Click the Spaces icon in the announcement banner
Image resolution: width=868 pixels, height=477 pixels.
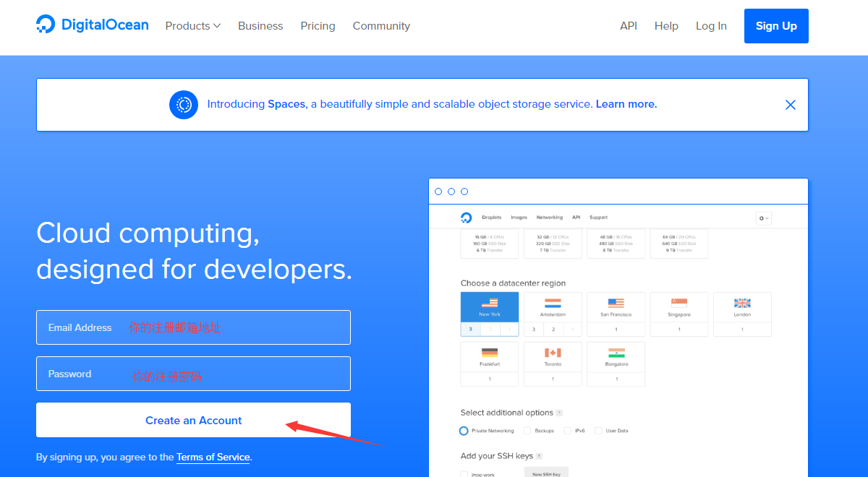click(x=184, y=105)
